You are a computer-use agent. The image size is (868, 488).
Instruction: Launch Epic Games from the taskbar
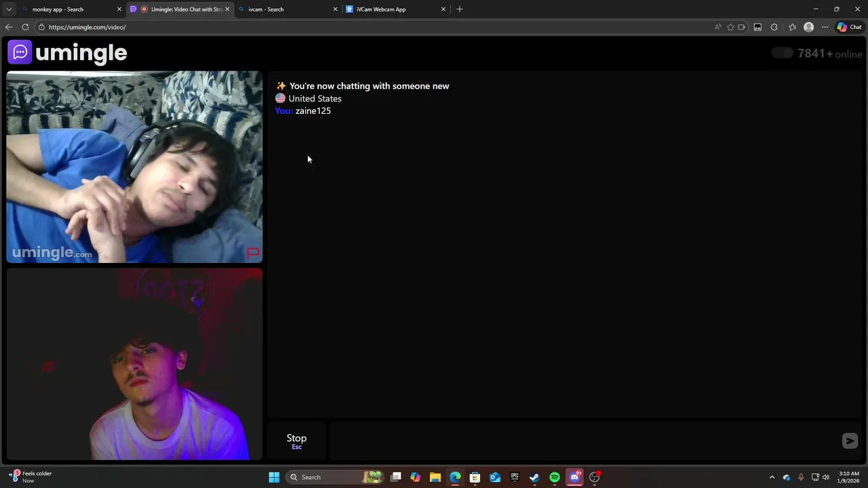[x=515, y=477]
